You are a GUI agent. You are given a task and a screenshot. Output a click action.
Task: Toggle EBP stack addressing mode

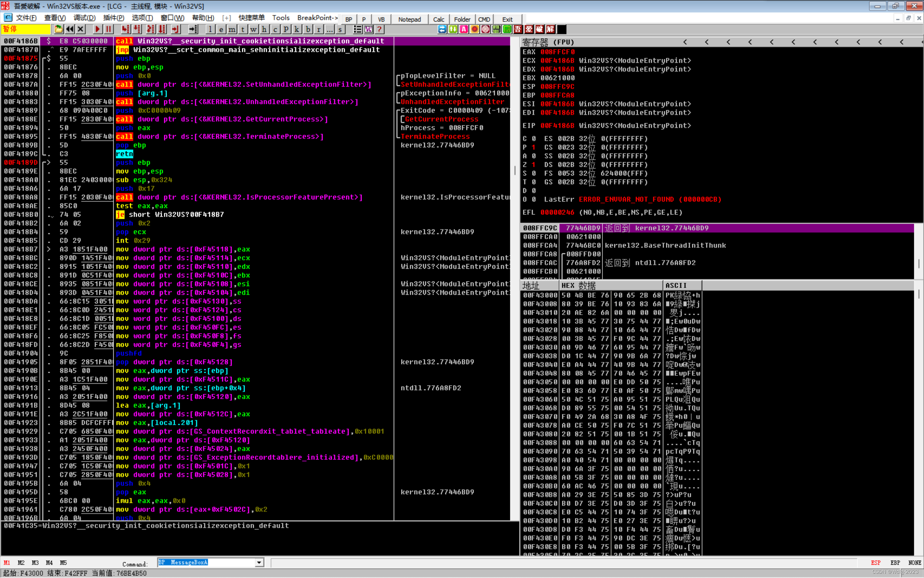[895, 563]
